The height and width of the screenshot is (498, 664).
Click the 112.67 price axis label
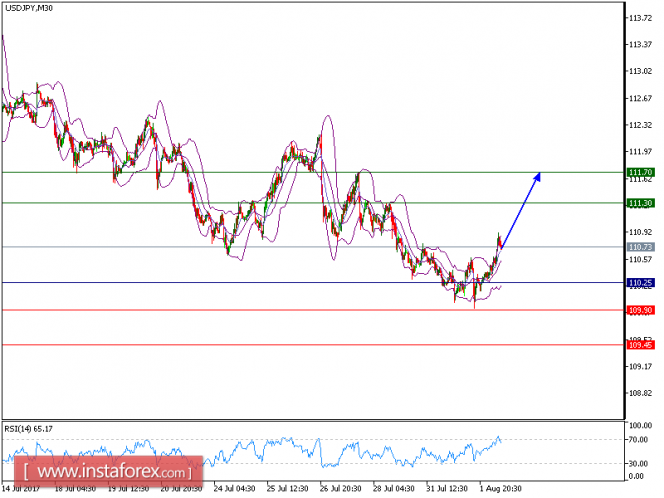pyautogui.click(x=640, y=98)
